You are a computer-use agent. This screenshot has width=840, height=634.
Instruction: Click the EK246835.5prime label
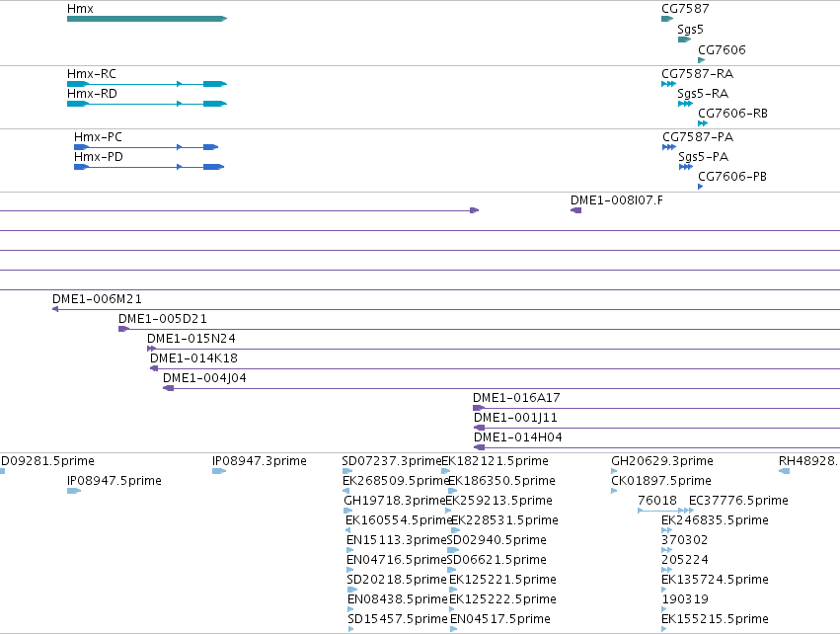(x=716, y=519)
